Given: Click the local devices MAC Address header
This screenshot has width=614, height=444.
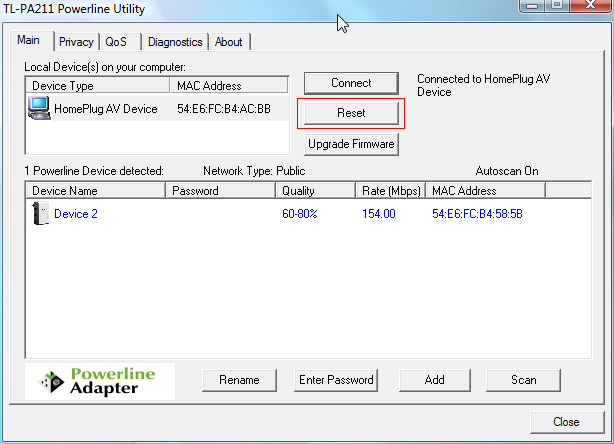Looking at the screenshot, I should (x=229, y=85).
